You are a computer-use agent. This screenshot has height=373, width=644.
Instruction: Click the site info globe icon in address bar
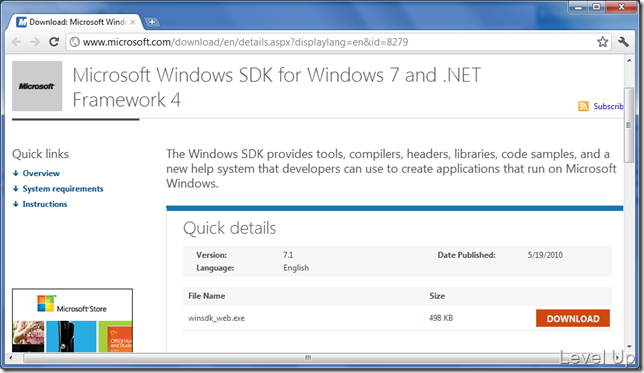[74, 42]
